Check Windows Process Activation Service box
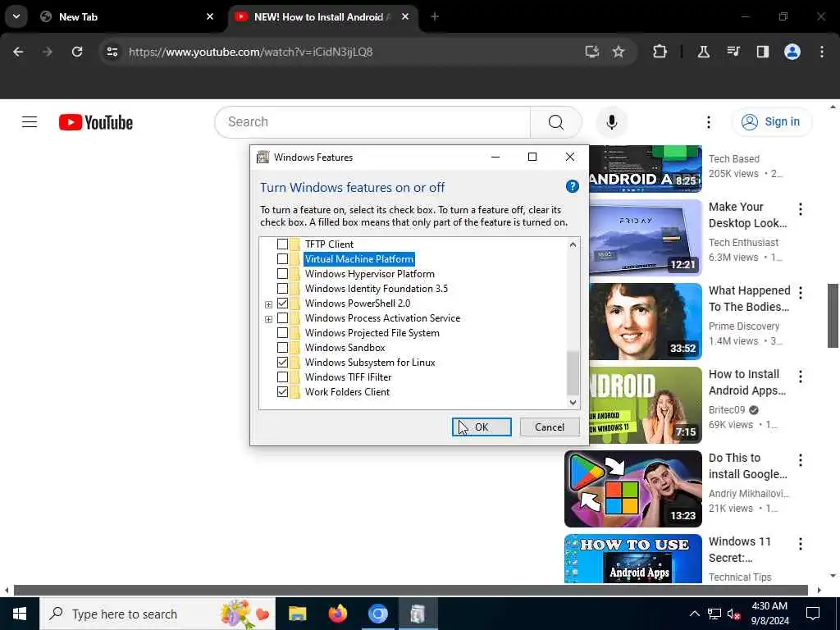Image resolution: width=840 pixels, height=630 pixels. pos(282,318)
